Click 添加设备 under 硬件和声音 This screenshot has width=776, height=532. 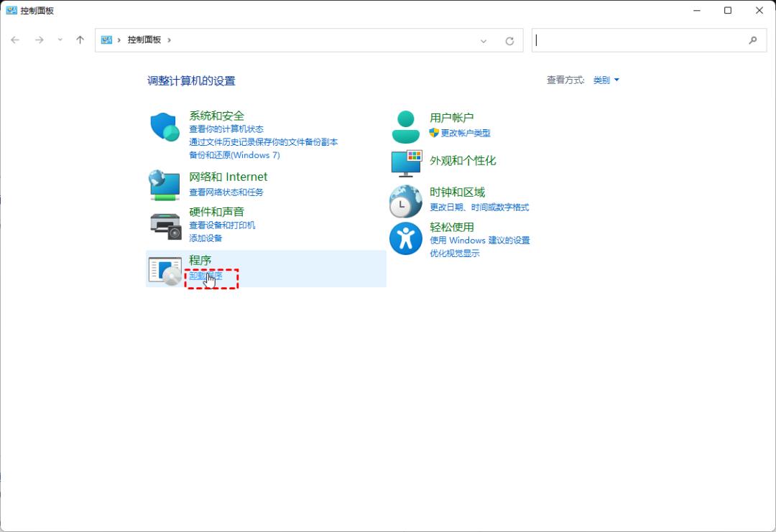point(208,238)
